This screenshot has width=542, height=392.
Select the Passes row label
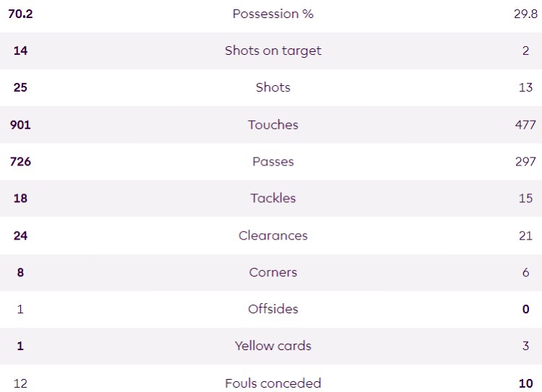pos(272,162)
